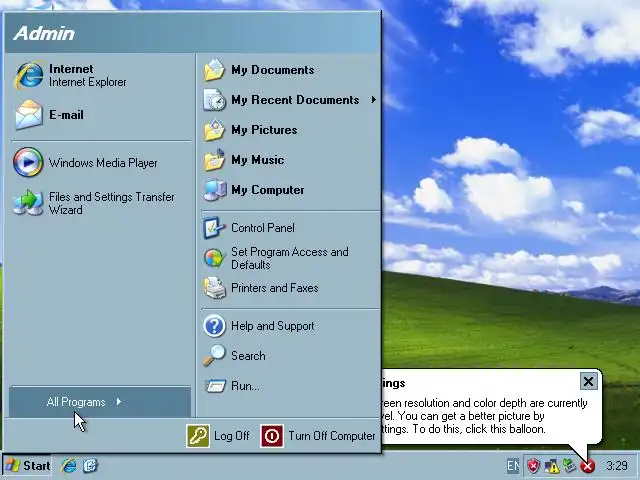Click the Search menu text
Image resolution: width=640 pixels, height=480 pixels.
point(248,356)
